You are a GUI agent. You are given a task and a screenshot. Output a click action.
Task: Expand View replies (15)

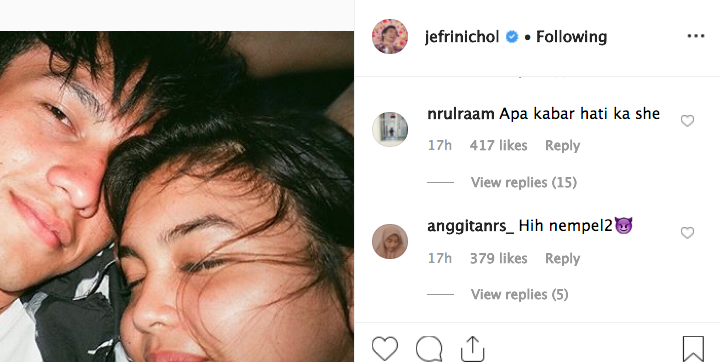(x=523, y=182)
